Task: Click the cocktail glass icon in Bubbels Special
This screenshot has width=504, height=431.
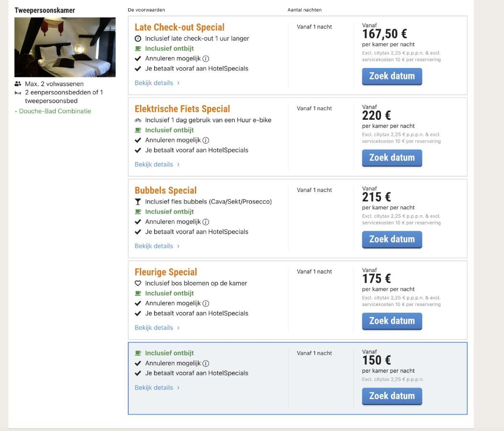Action: (138, 202)
